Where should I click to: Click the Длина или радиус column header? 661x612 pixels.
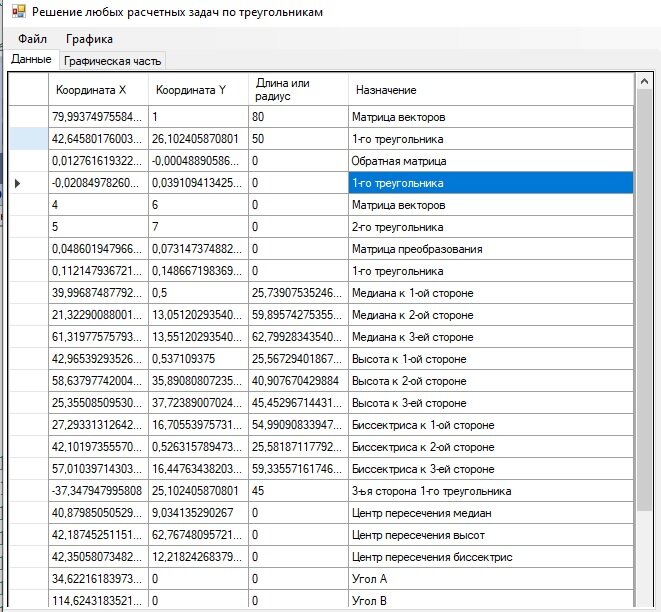[298, 90]
